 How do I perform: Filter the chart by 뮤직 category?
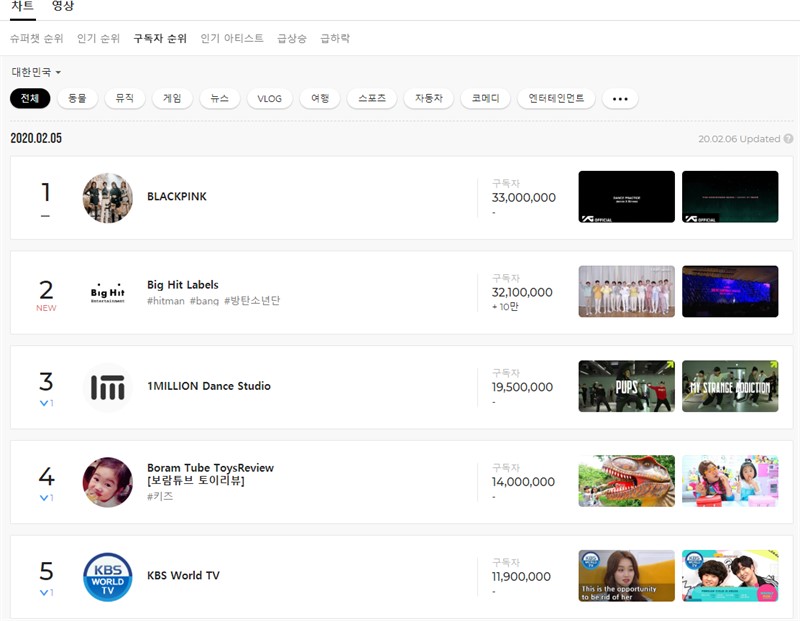(124, 99)
